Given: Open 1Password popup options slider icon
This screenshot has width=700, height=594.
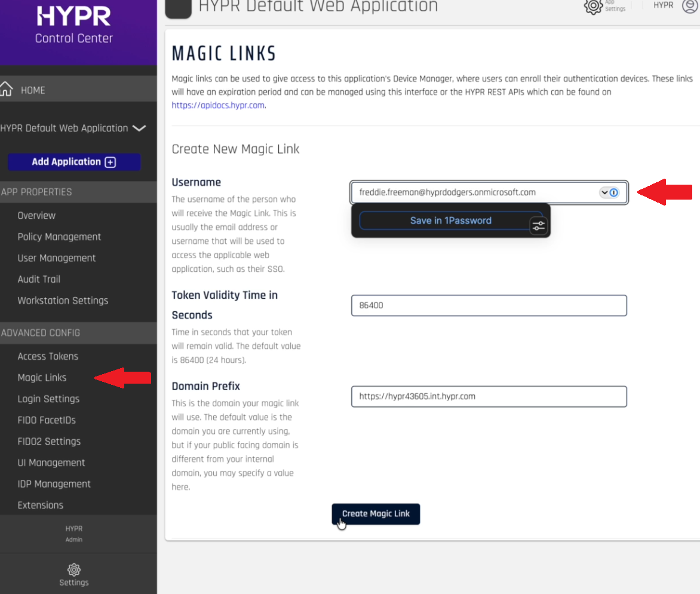Looking at the screenshot, I should click(538, 226).
